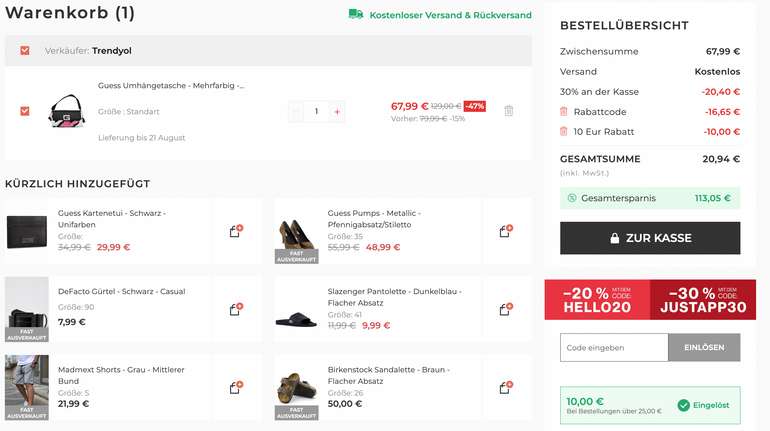Select the HELLO20 promo code banner
Screen dimensions: 770x431
coord(597,299)
